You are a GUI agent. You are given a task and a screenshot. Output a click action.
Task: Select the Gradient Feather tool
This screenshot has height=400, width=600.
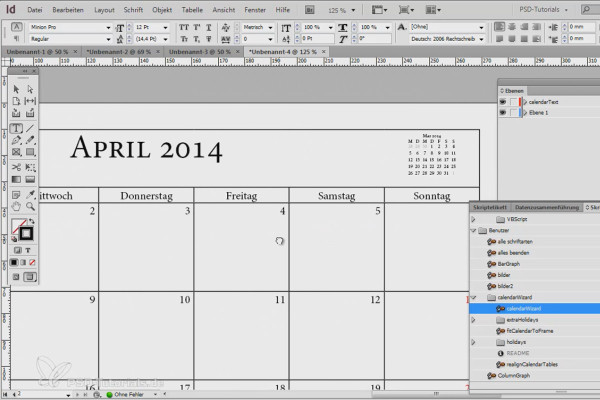(30, 179)
